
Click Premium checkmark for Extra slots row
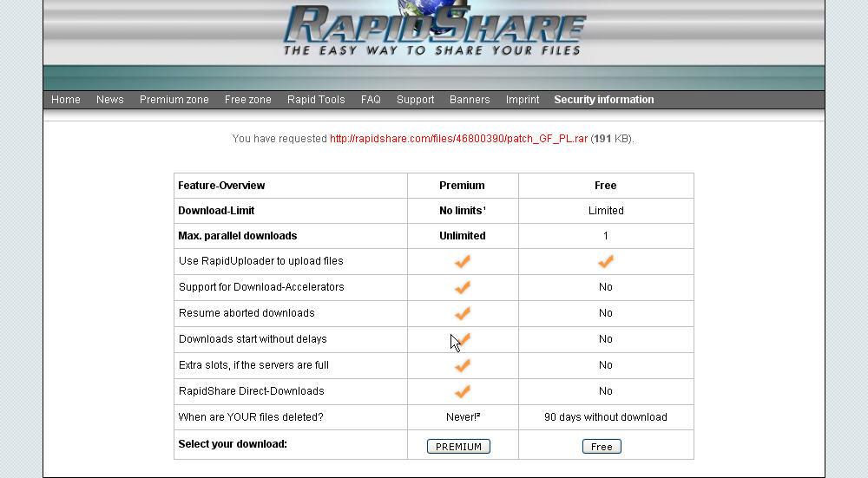point(463,365)
